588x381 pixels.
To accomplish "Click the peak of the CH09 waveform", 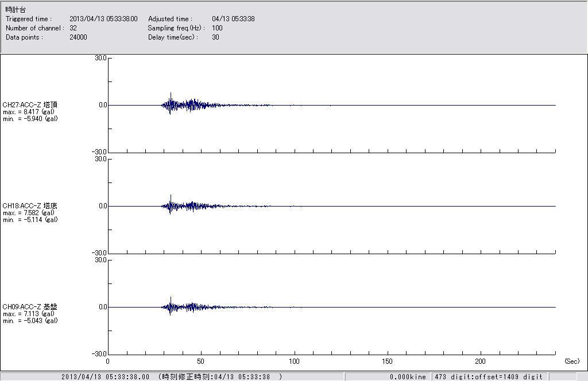I will tap(171, 298).
